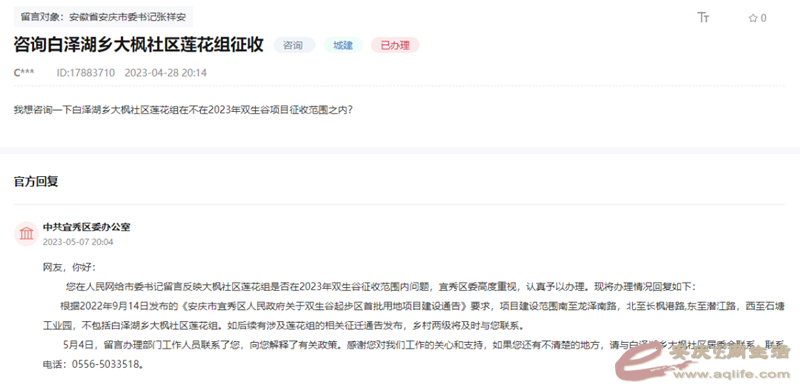Click the question text about 双生谷项目征收范围
Image resolution: width=800 pixels, height=387 pixels.
[183, 110]
